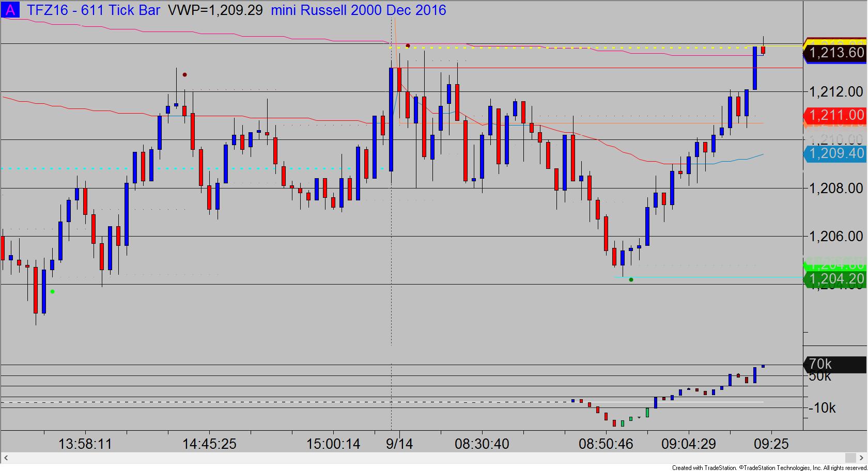Click the 09:25 time axis label
868x471 pixels.
(771, 444)
